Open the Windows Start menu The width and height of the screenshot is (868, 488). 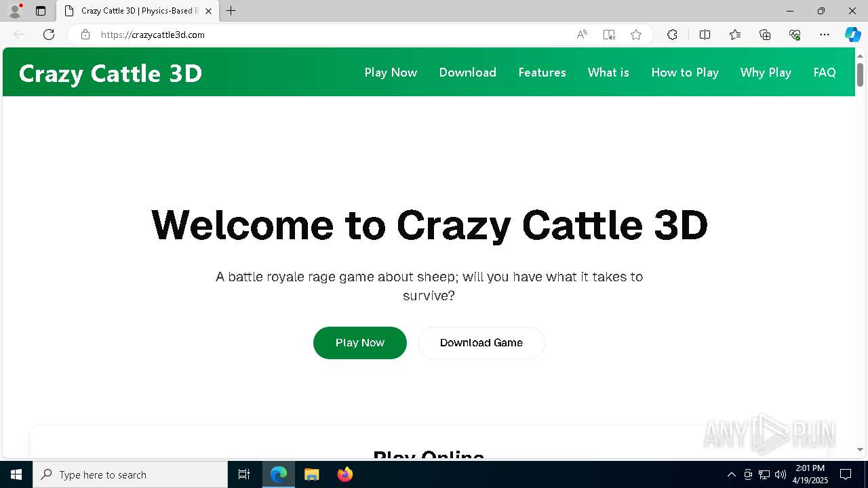coord(16,474)
